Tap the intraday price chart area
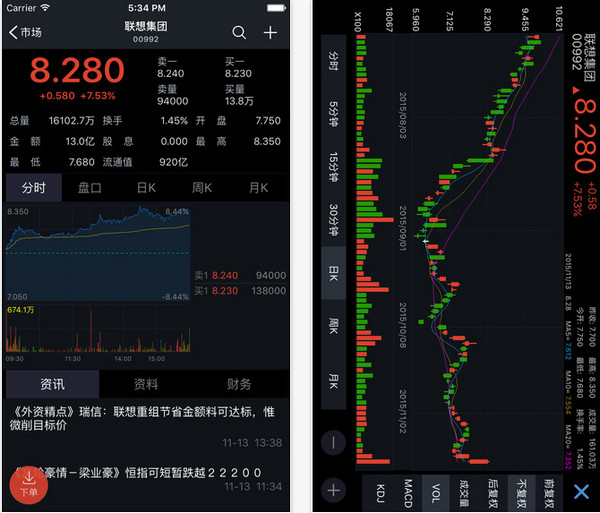Viewport: 600px width, 513px height. coord(98,253)
